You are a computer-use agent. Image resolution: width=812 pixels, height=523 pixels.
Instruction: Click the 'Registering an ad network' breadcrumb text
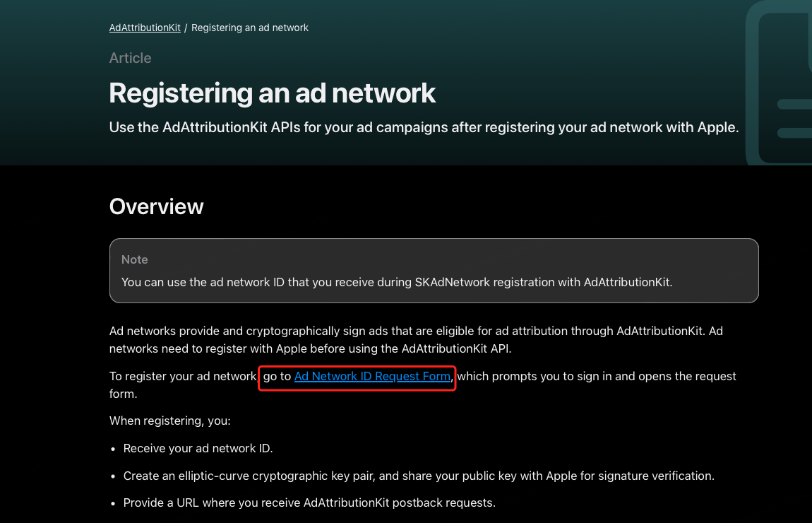[250, 28]
